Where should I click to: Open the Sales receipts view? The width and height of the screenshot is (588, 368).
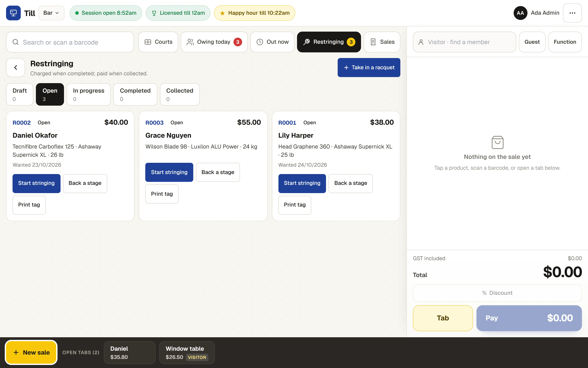pos(382,42)
